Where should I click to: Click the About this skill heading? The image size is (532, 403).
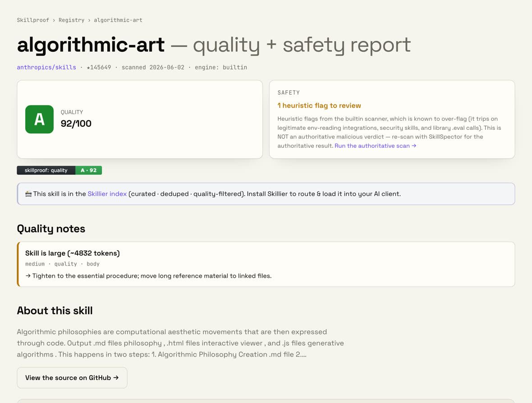55,311
